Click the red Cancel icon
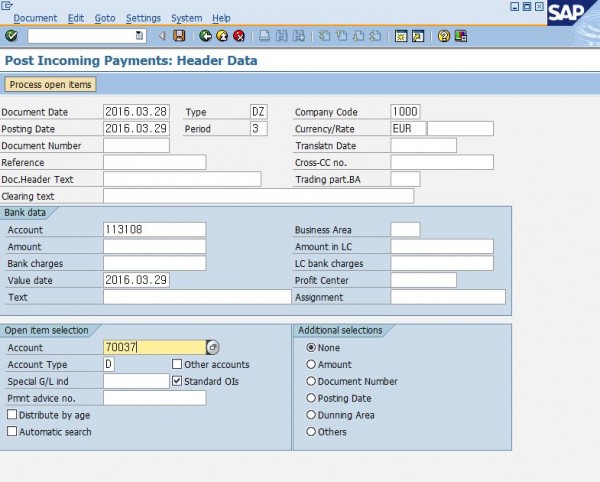The height and width of the screenshot is (482, 600). (x=239, y=36)
